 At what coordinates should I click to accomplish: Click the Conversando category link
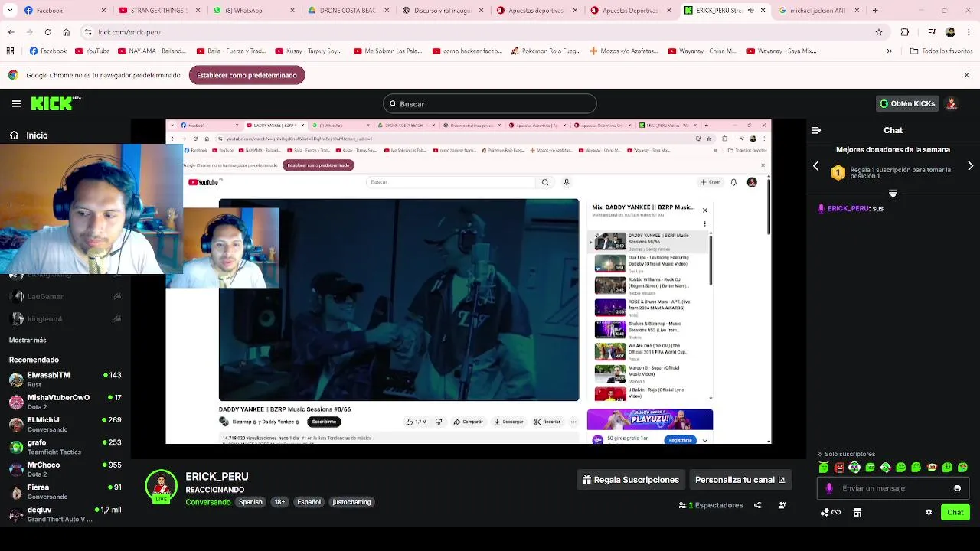208,502
